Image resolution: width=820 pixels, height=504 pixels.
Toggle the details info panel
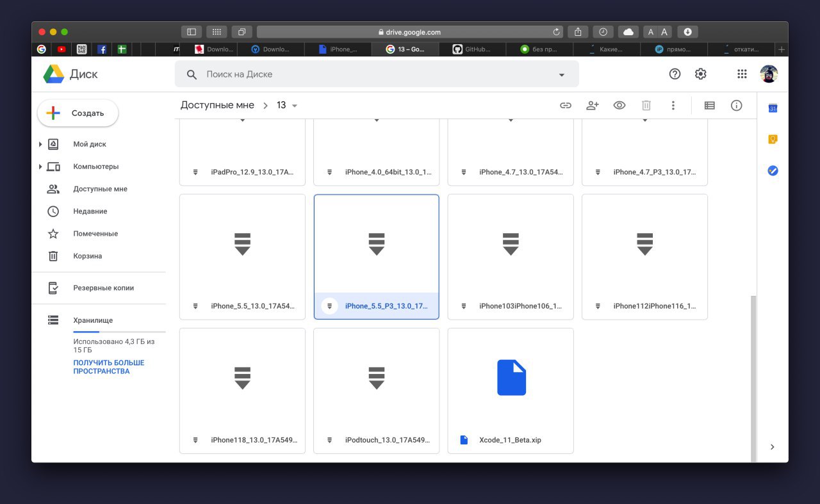[737, 106]
